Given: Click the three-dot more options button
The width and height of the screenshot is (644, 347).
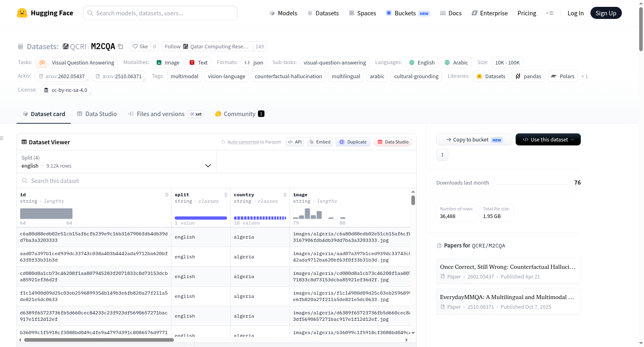Looking at the screenshot, I should tap(442, 155).
